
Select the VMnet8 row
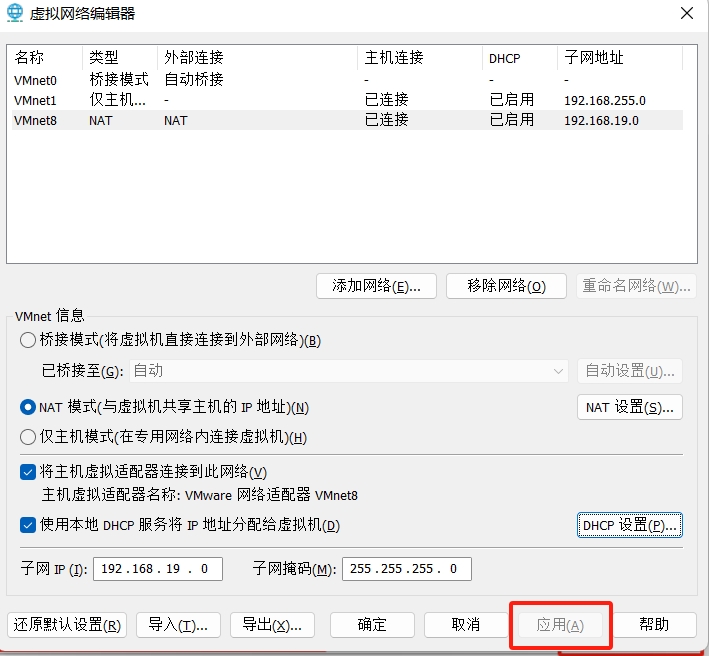[347, 120]
